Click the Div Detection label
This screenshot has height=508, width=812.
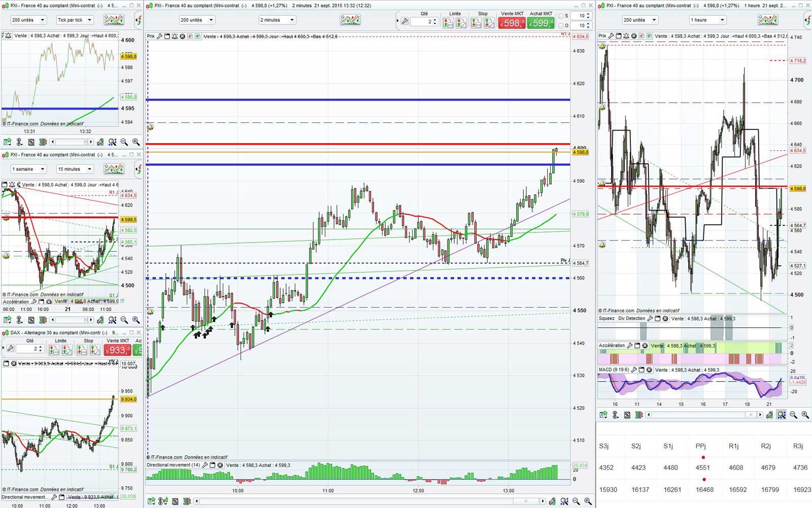632,319
